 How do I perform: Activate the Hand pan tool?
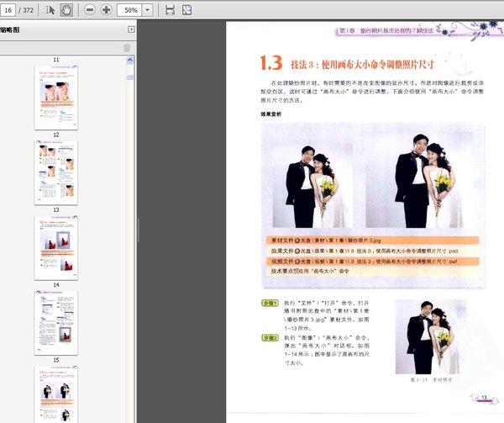66,10
